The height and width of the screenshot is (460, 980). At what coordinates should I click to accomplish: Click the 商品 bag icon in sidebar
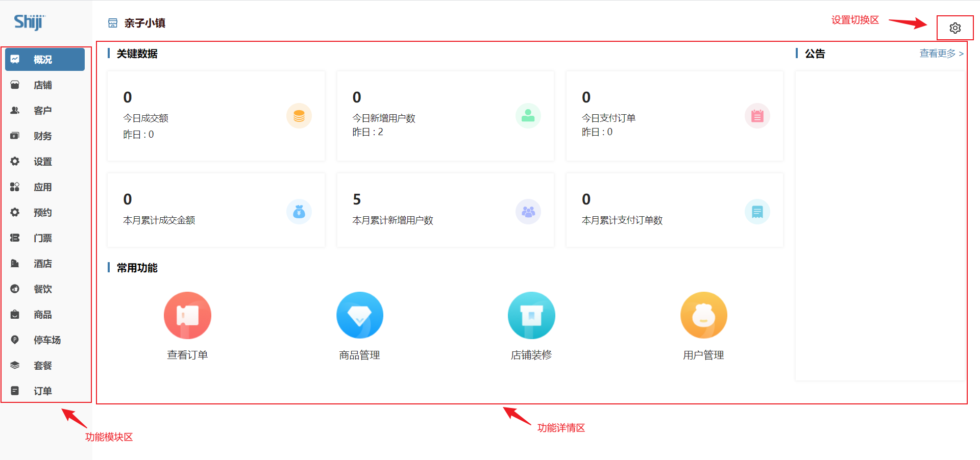click(15, 314)
